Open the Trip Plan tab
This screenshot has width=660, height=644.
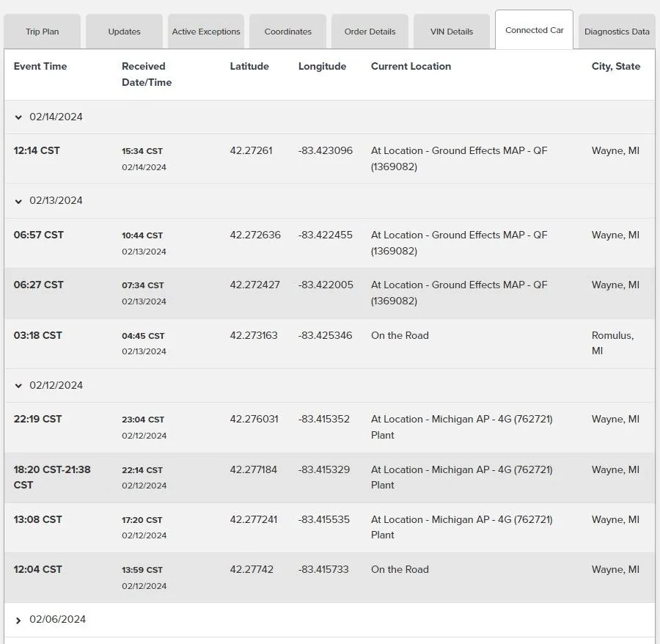[x=42, y=32]
